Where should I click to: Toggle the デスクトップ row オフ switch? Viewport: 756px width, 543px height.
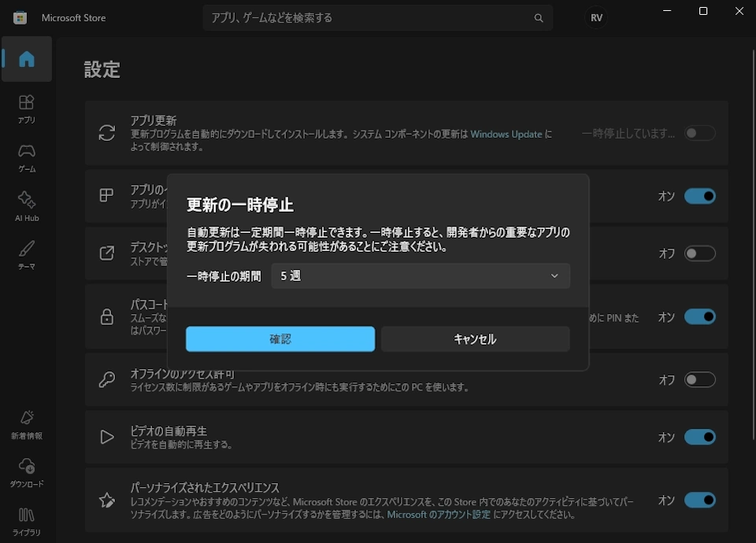699,253
